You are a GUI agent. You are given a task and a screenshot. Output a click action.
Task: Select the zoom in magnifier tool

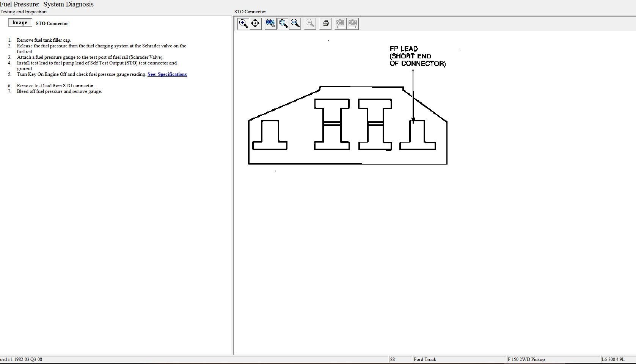243,24
